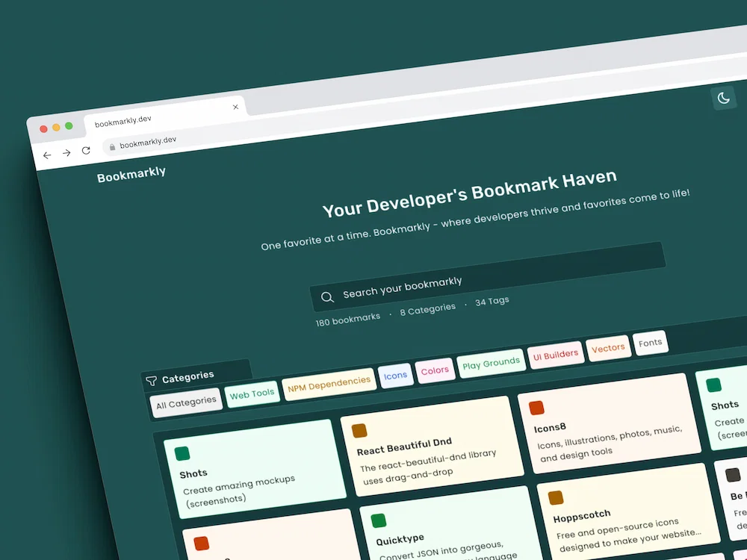The height and width of the screenshot is (560, 747).
Task: Go forward with the browser forward arrow
Action: (66, 153)
